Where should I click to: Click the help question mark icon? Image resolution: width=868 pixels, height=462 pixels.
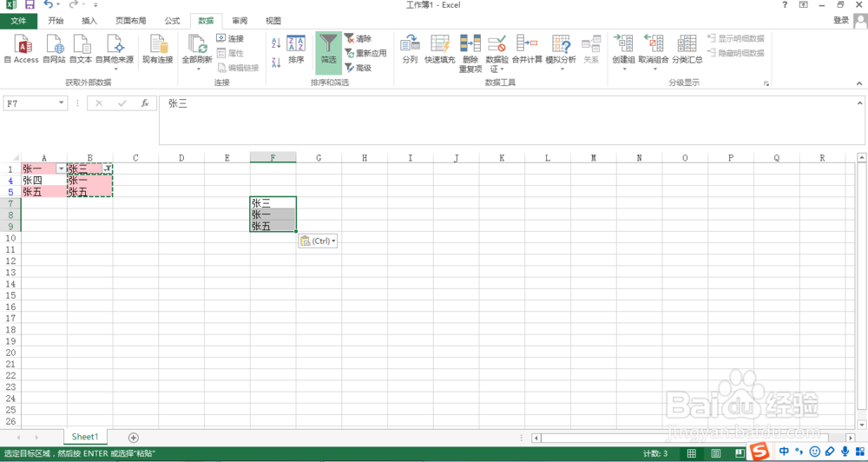[x=785, y=5]
